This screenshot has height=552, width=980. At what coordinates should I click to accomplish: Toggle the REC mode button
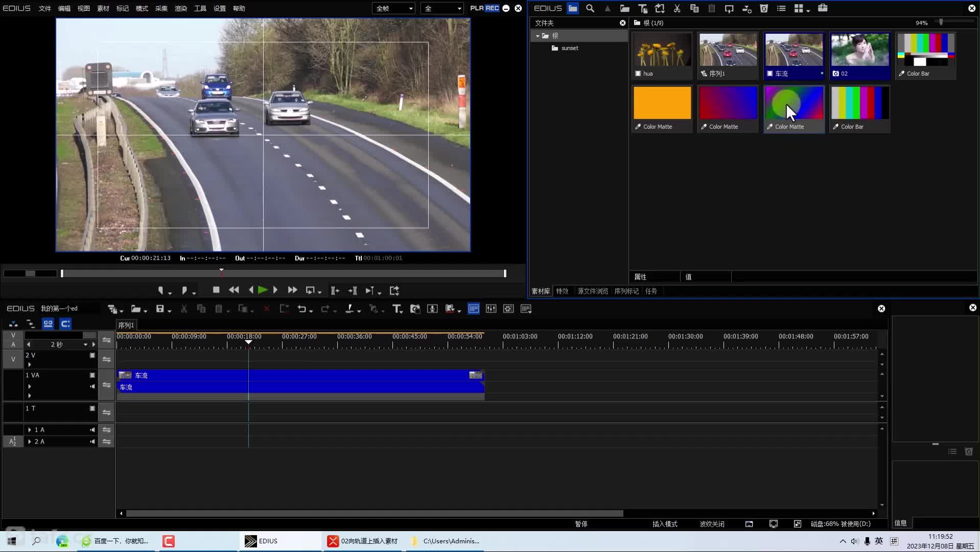(492, 8)
